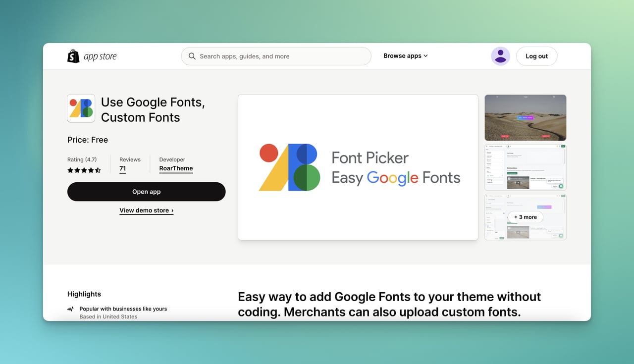Click the search magnifier icon

192,56
